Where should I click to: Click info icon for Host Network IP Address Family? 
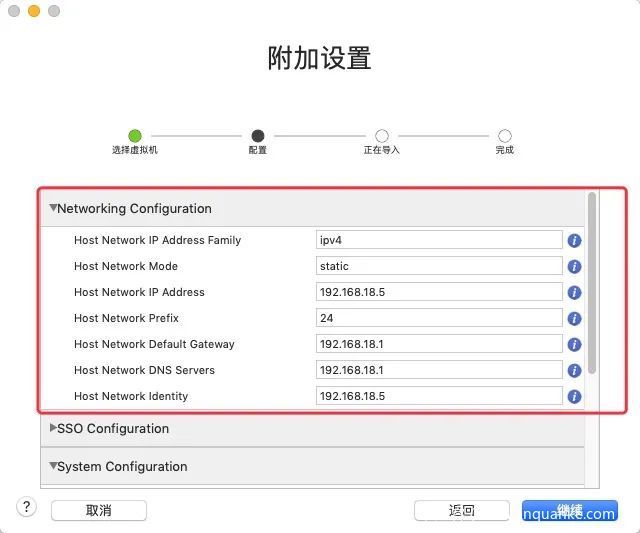tap(574, 240)
